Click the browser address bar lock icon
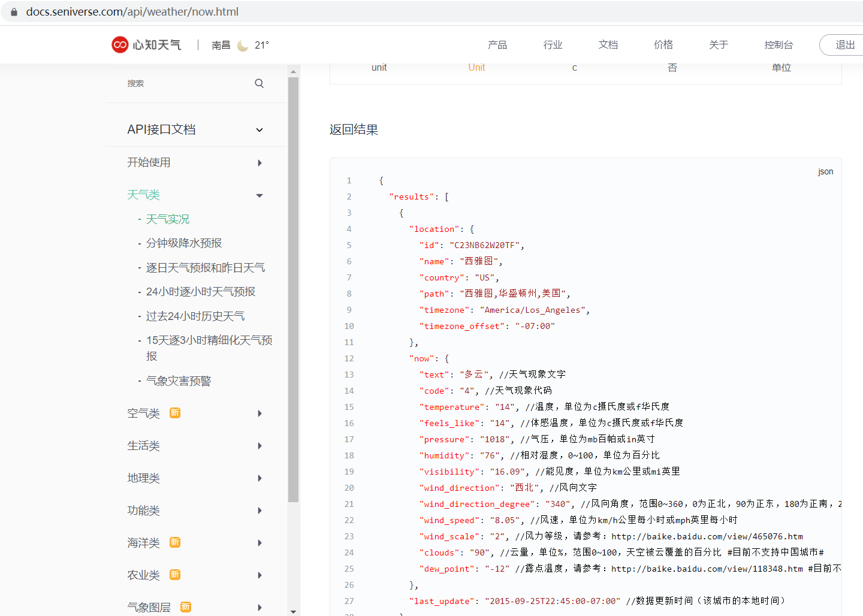 pyautogui.click(x=14, y=12)
